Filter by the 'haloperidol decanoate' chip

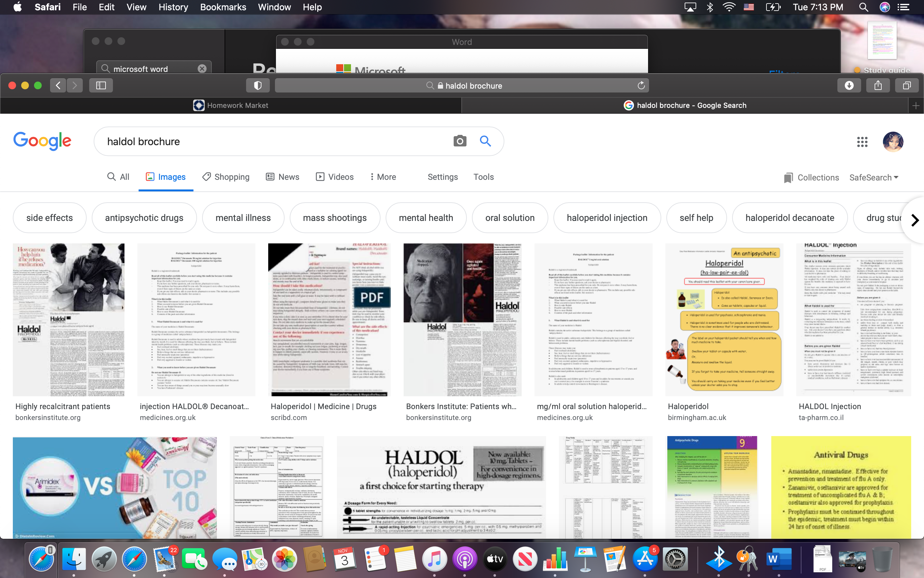coord(790,218)
